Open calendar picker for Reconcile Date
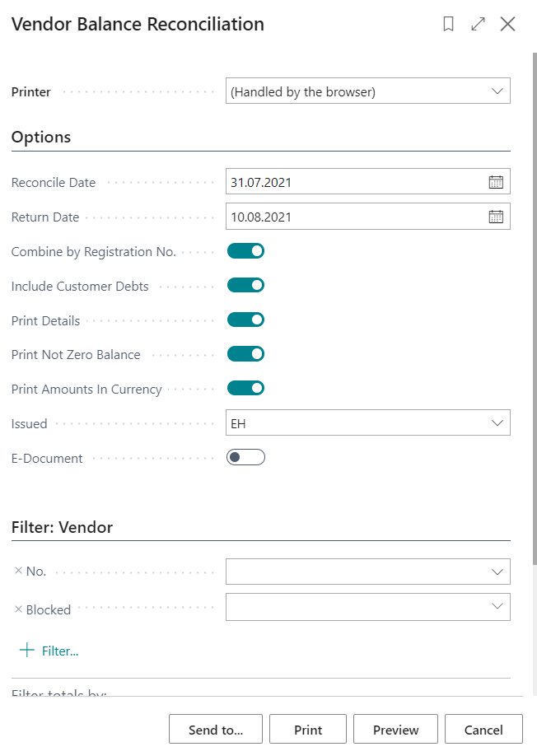Image resolution: width=537 pixels, height=756 pixels. pos(496,182)
